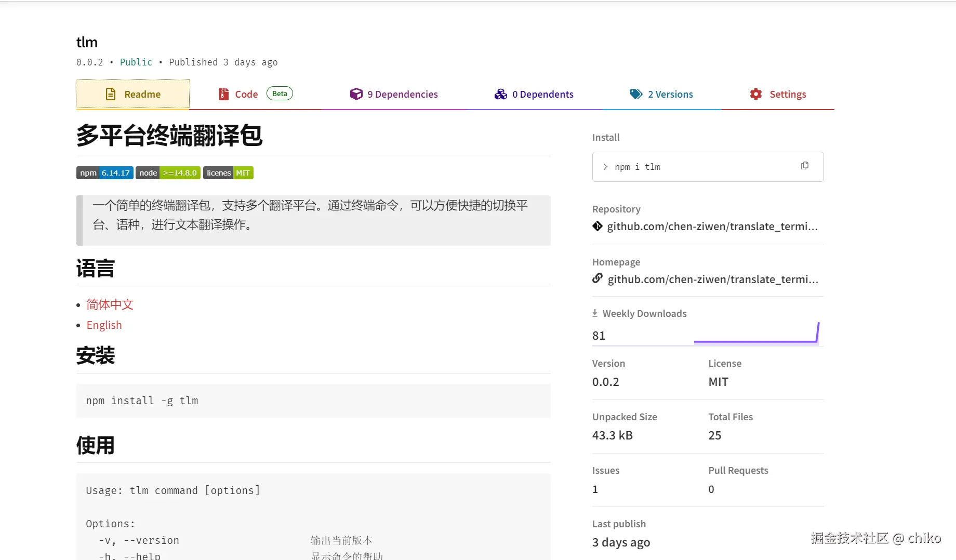Open the Homepage GitHub link
This screenshot has width=956, height=560.
click(713, 279)
